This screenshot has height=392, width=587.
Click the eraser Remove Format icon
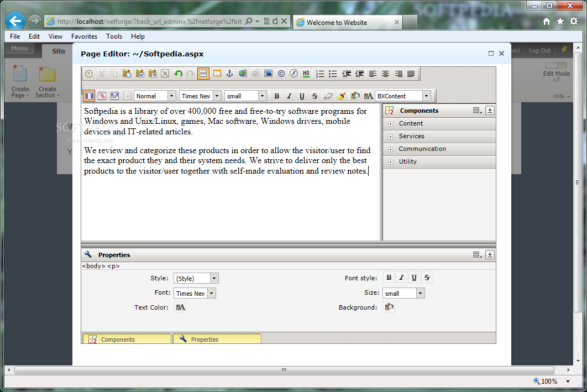(328, 96)
